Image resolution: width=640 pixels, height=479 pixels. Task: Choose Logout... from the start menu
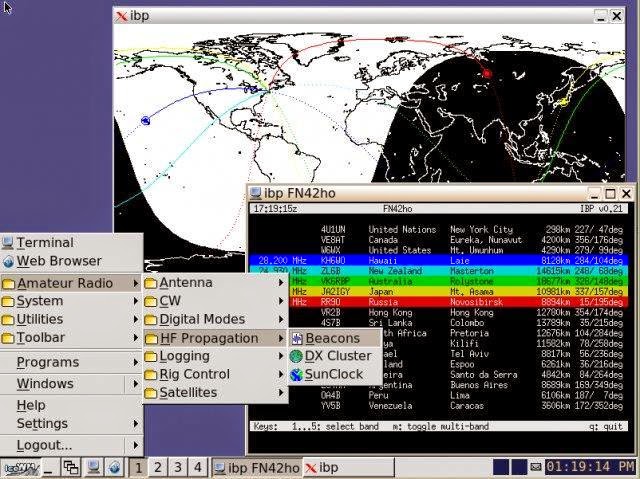click(x=71, y=445)
